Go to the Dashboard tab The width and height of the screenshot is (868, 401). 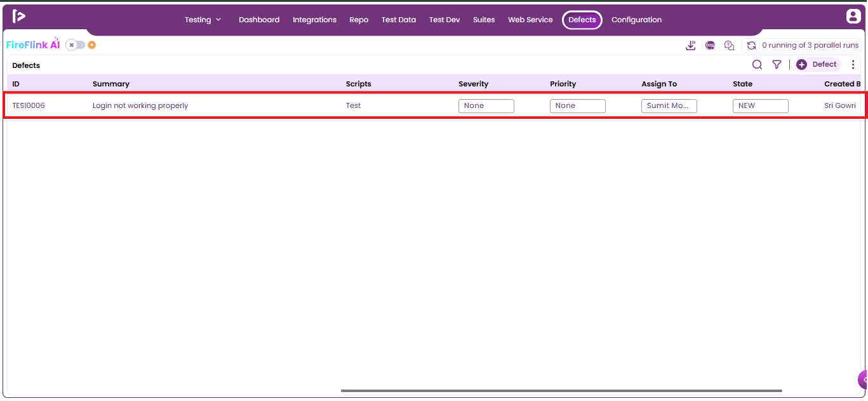(259, 20)
